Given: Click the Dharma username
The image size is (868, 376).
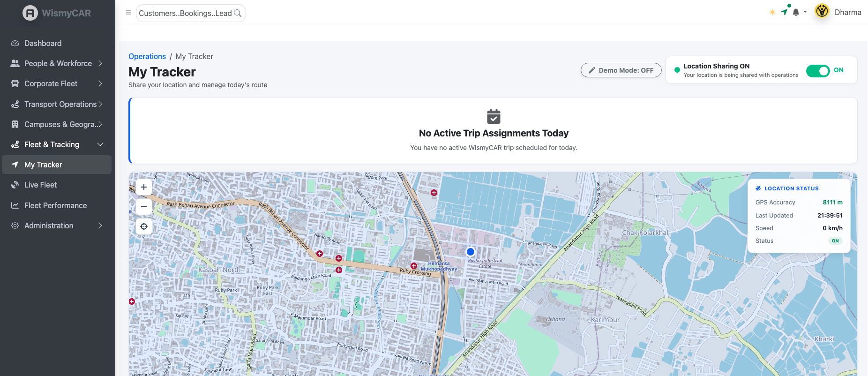Looking at the screenshot, I should pyautogui.click(x=848, y=12).
